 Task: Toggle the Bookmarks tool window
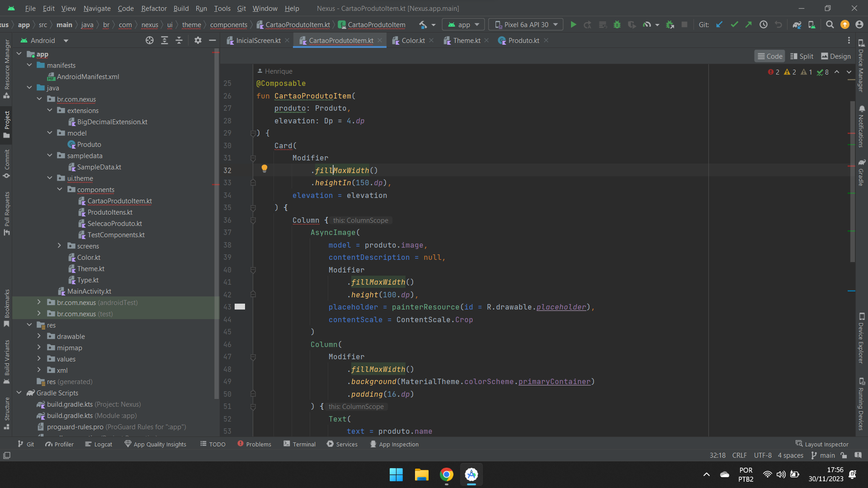pos(7,308)
